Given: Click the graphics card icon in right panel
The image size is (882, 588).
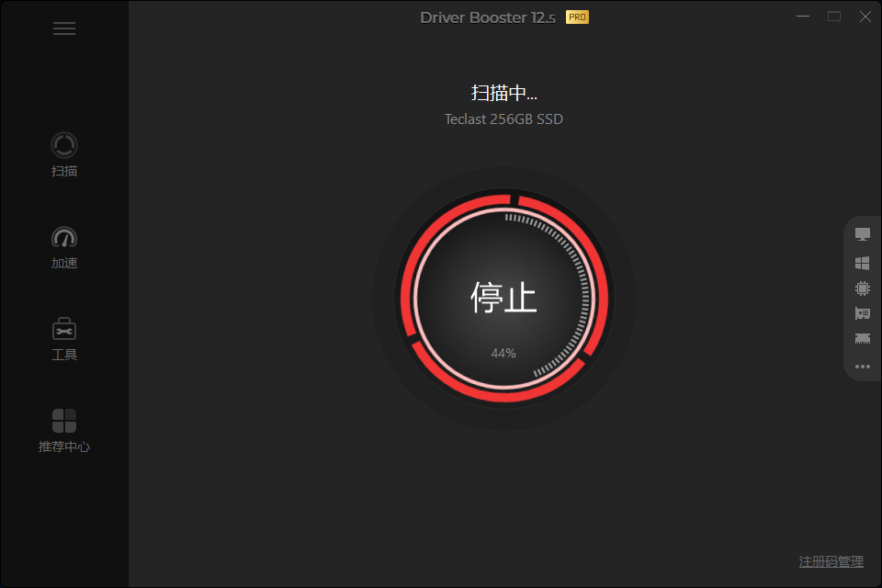Looking at the screenshot, I should tap(863, 313).
